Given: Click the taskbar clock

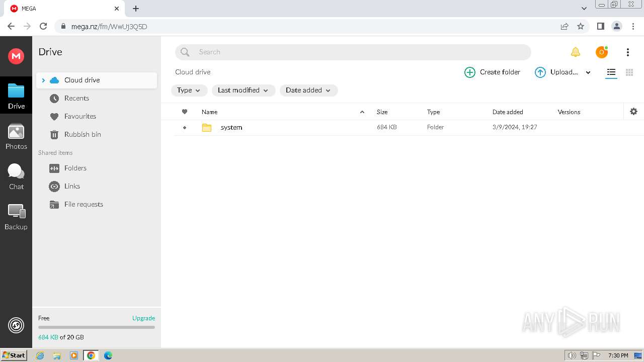Looking at the screenshot, I should 618,355.
